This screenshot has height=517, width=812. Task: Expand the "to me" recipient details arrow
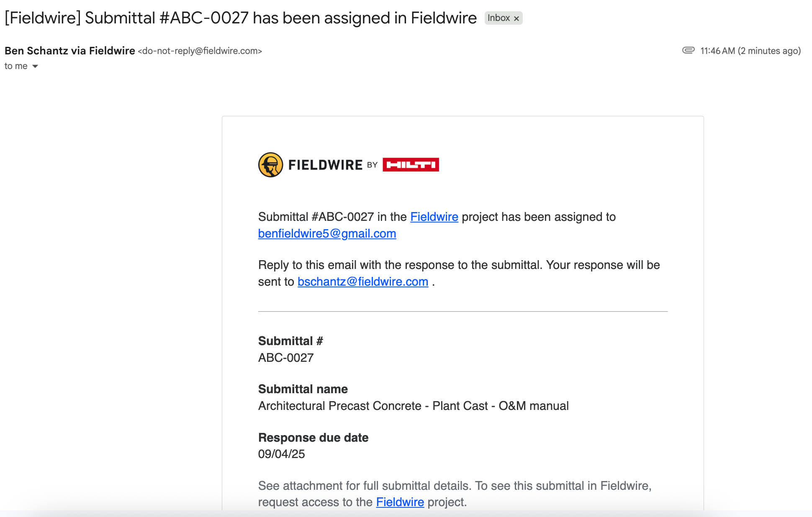tap(35, 66)
